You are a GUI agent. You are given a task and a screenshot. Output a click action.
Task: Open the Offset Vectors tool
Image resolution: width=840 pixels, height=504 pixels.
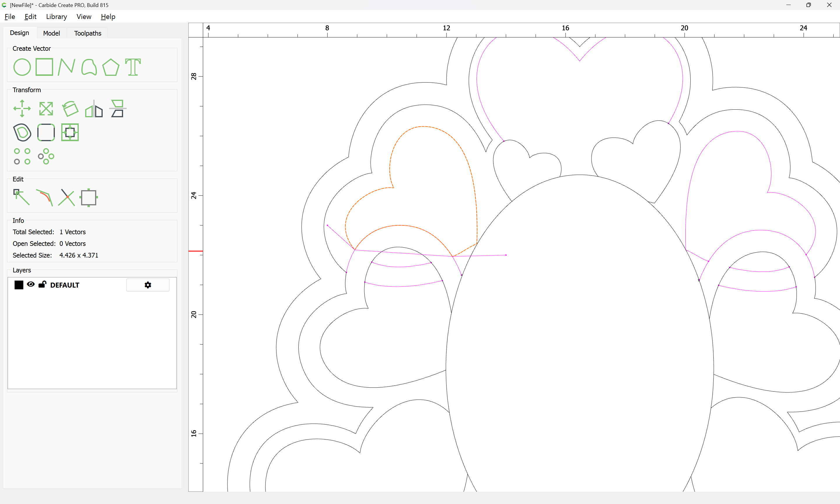tap(22, 132)
